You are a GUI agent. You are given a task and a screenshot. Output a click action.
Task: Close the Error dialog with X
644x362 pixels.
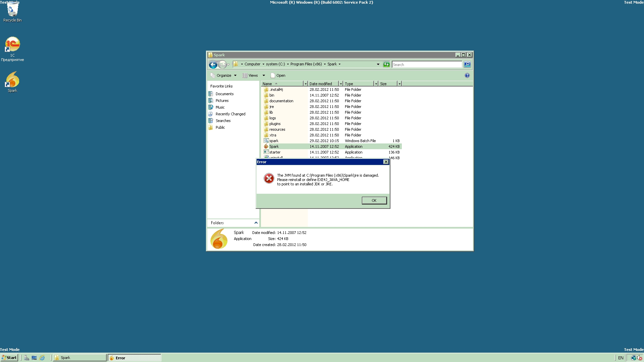(386, 162)
